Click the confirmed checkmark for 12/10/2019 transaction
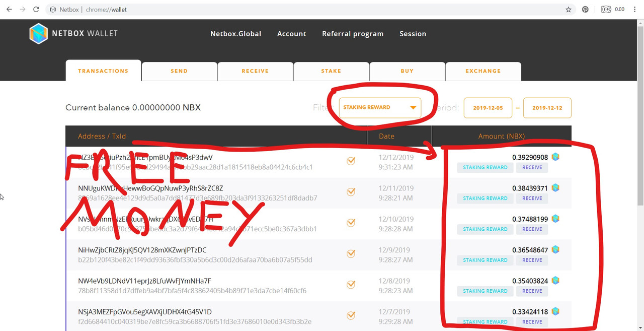This screenshot has width=644, height=331. (351, 223)
